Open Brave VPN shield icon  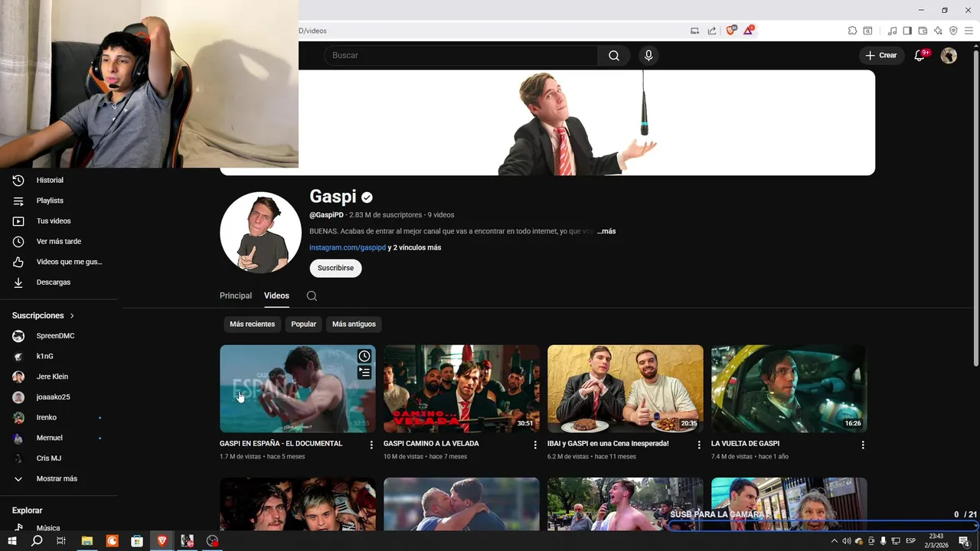click(953, 31)
